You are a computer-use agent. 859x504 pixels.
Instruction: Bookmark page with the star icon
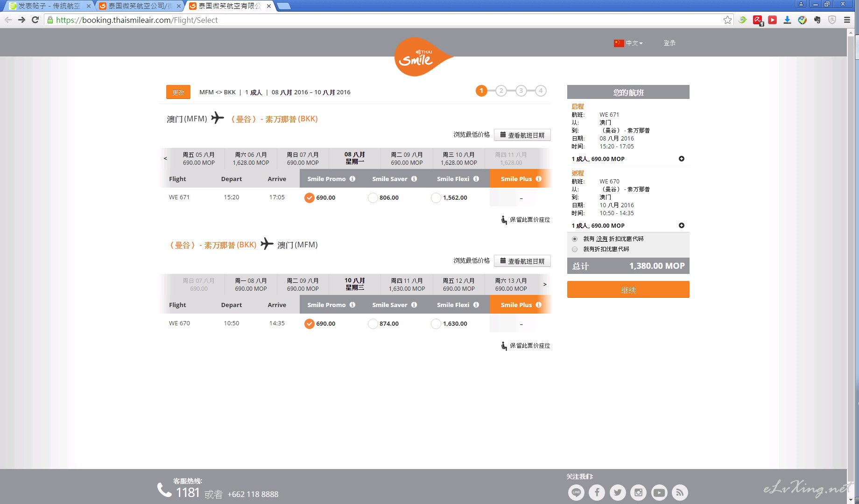[x=727, y=20]
